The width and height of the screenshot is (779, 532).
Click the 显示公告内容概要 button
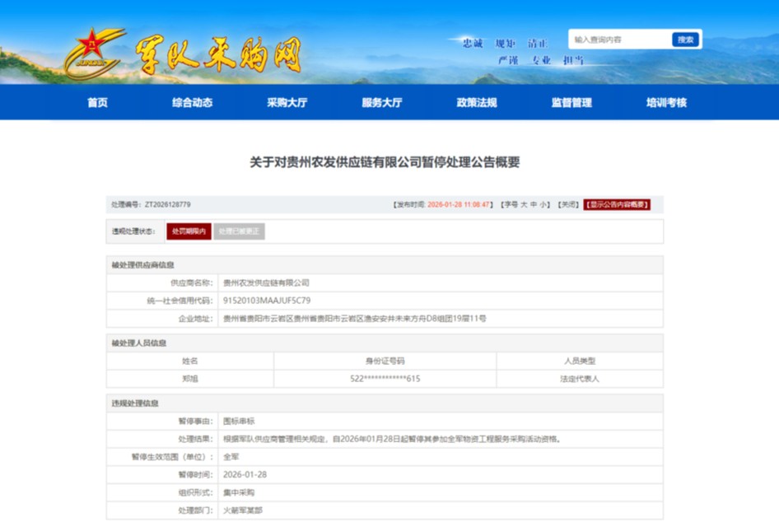coord(618,204)
